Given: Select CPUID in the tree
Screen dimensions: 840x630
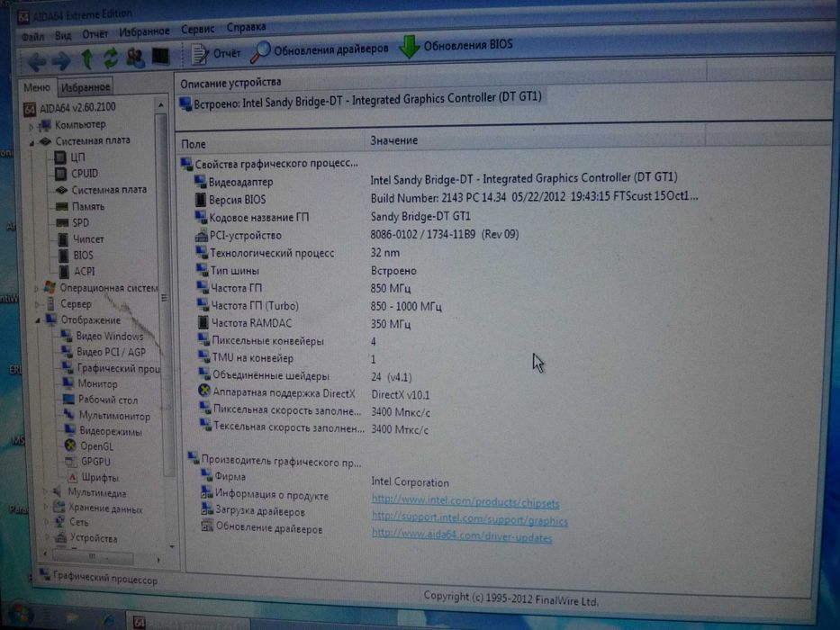Looking at the screenshot, I should pos(77,174).
